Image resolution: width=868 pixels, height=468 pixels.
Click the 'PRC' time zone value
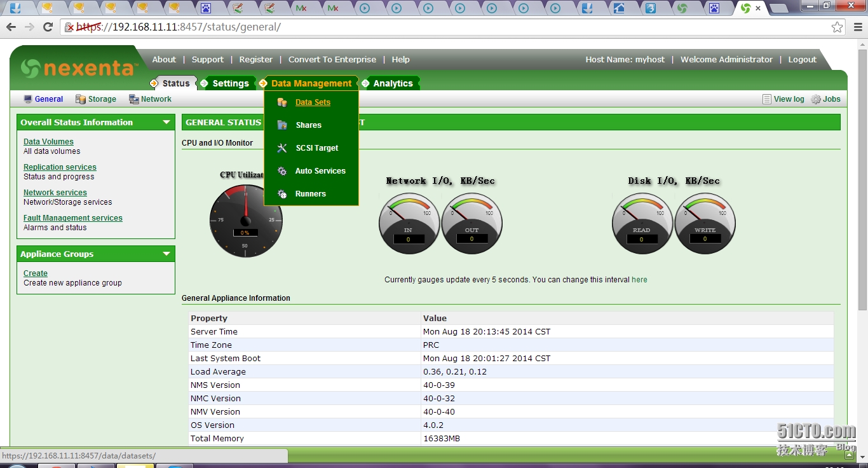pos(431,345)
